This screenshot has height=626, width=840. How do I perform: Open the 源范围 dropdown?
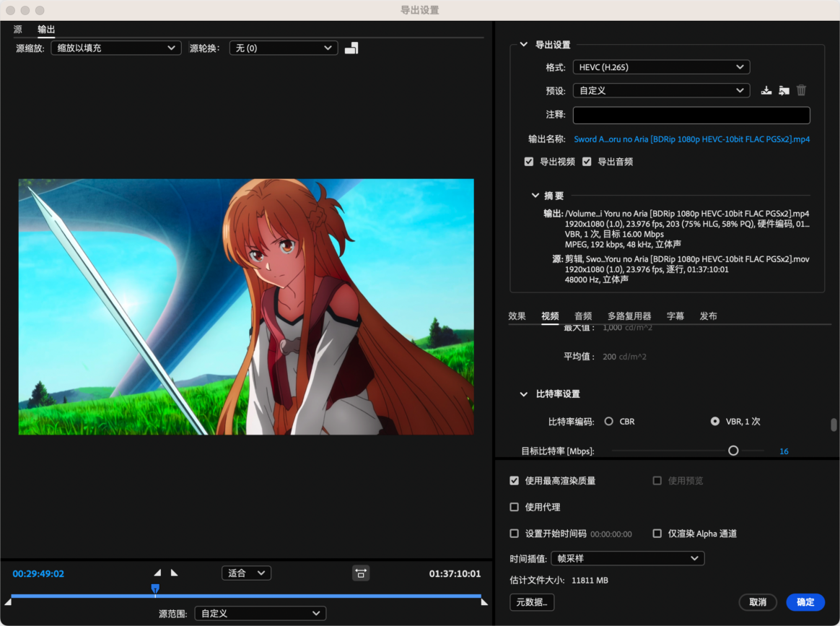pyautogui.click(x=261, y=614)
